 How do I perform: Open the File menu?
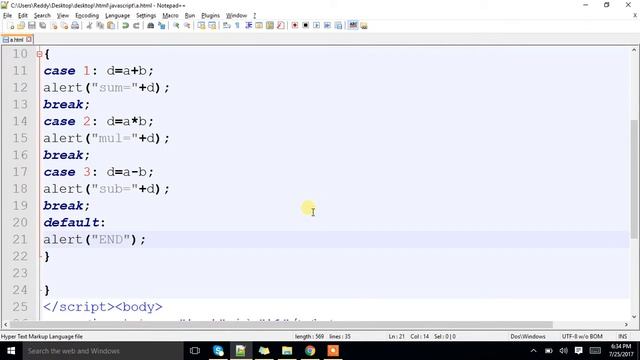7,16
